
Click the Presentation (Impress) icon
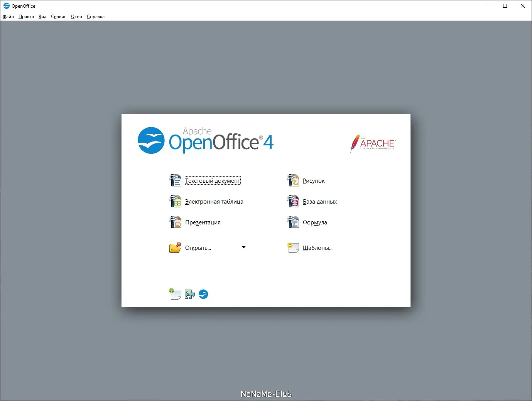point(176,222)
